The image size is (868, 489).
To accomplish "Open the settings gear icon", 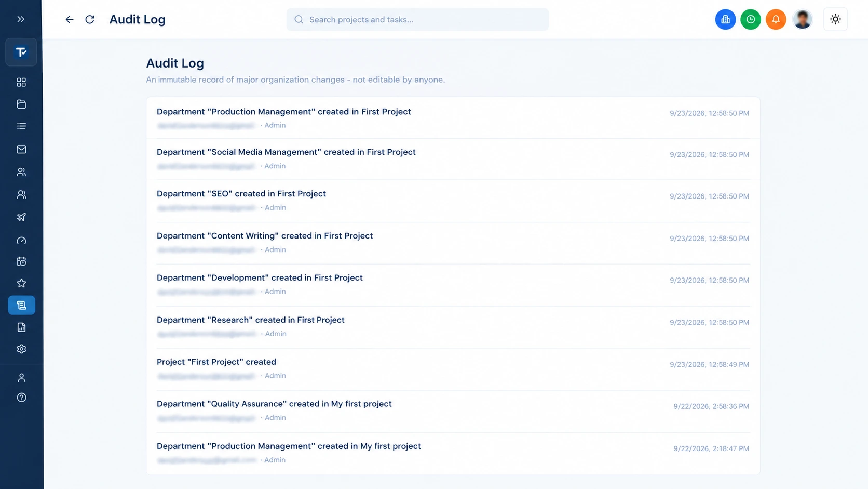I will pyautogui.click(x=21, y=349).
